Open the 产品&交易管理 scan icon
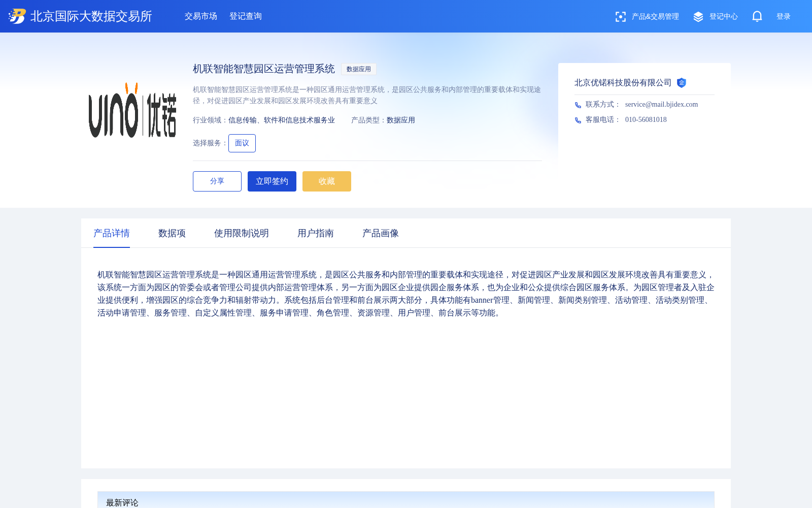The width and height of the screenshot is (812, 508). pyautogui.click(x=620, y=17)
